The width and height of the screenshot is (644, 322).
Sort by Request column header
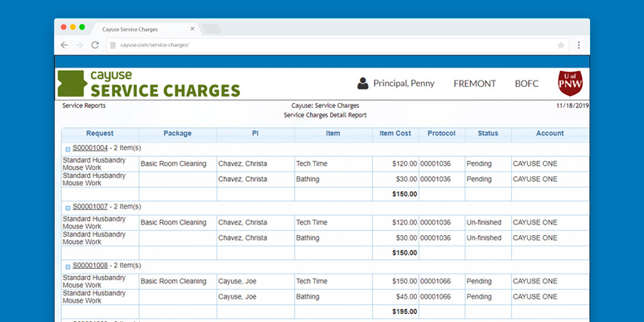pyautogui.click(x=100, y=134)
